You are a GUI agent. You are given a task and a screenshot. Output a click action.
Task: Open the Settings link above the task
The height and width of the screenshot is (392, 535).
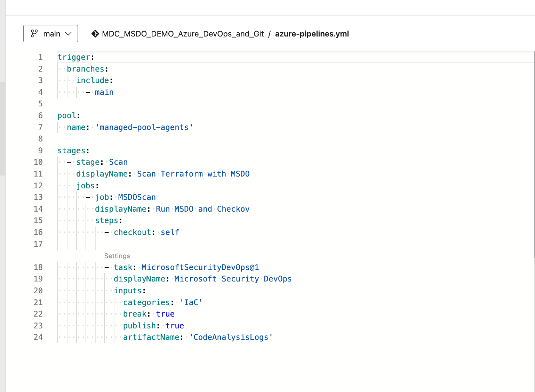117,256
